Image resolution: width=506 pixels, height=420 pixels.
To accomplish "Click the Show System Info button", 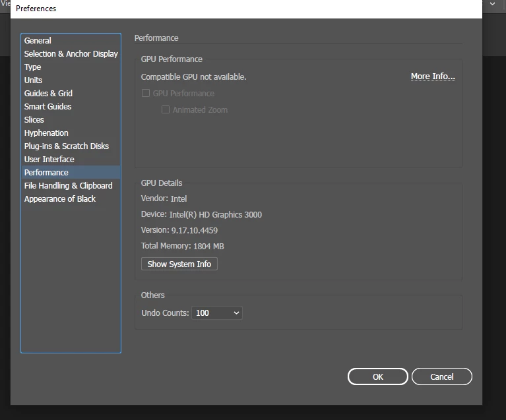I will (x=179, y=264).
